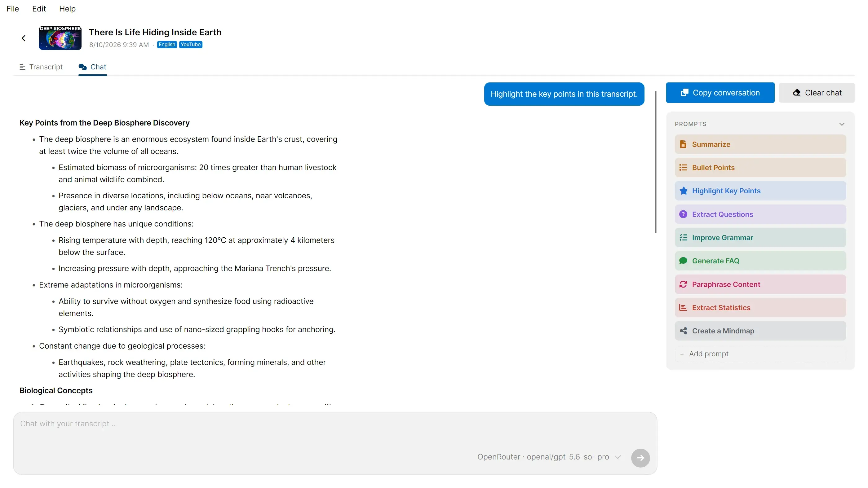Run the Extract Statistics prompt
This screenshot has width=868, height=488.
coord(760,307)
